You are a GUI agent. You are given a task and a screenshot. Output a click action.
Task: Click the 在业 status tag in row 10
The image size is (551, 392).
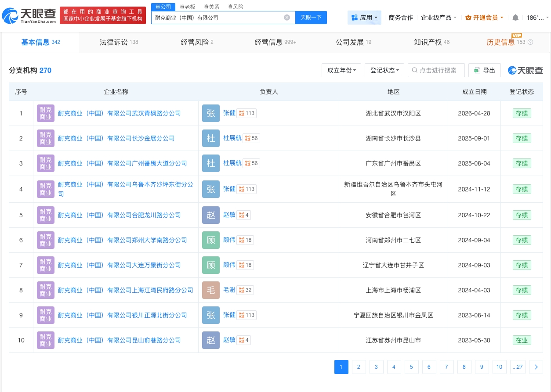pyautogui.click(x=522, y=340)
